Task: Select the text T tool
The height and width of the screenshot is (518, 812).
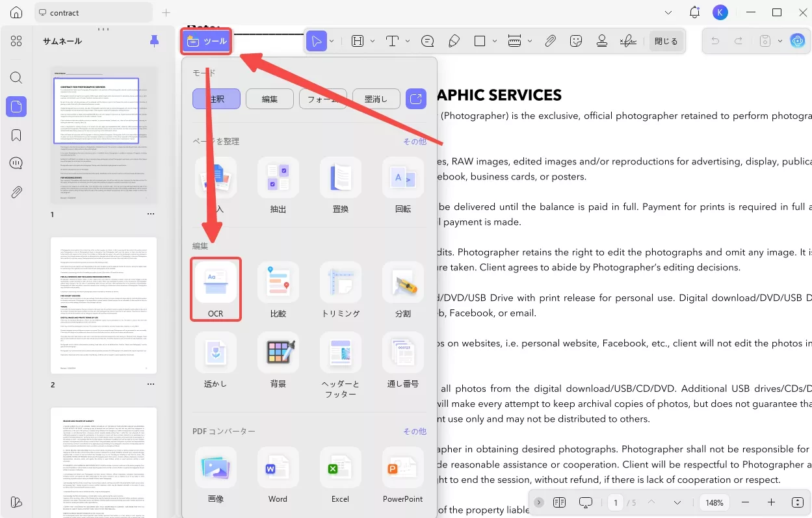Action: [392, 41]
